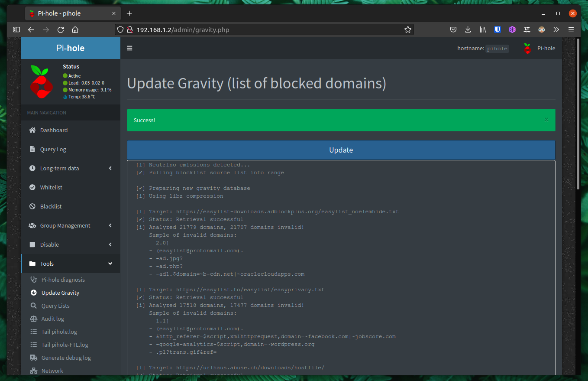Click the Query Log file icon
Screen dimensions: 588x381
click(32, 149)
